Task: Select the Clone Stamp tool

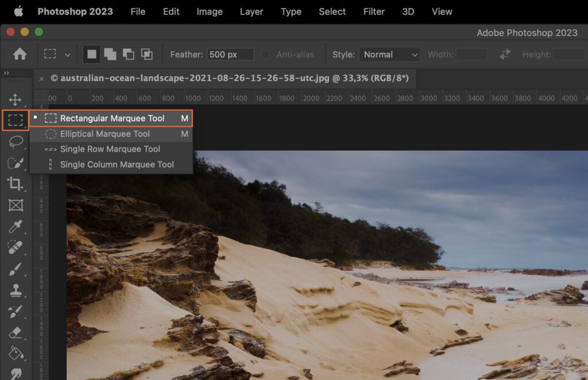Action: pyautogui.click(x=16, y=290)
